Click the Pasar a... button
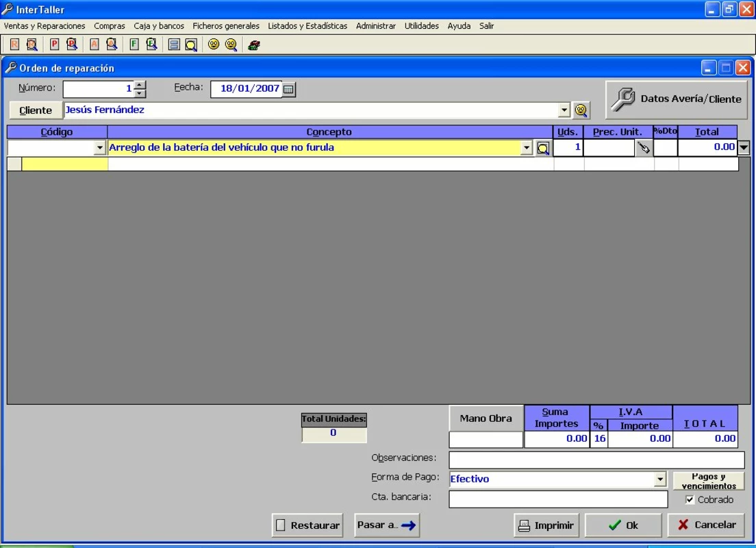 387,525
